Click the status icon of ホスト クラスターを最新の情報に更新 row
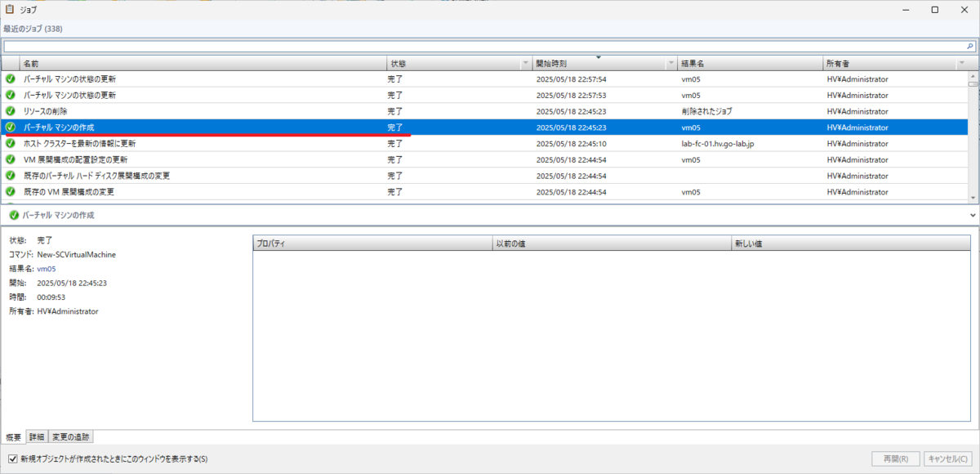The width and height of the screenshot is (980, 474). tap(11, 143)
